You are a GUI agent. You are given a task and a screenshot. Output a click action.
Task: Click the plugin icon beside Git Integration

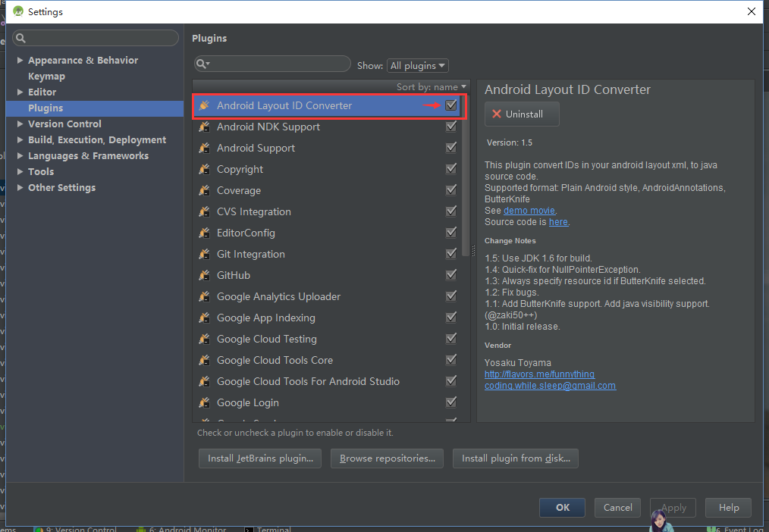coord(204,254)
